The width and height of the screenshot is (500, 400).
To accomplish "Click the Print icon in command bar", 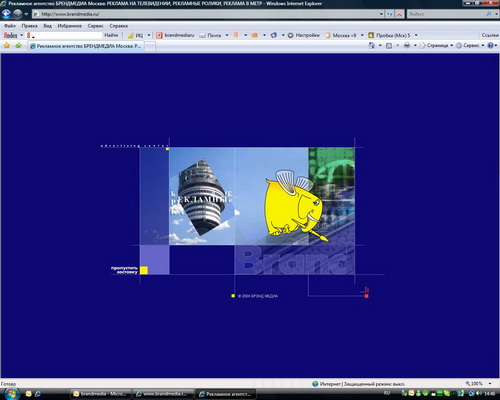I will tap(407, 46).
